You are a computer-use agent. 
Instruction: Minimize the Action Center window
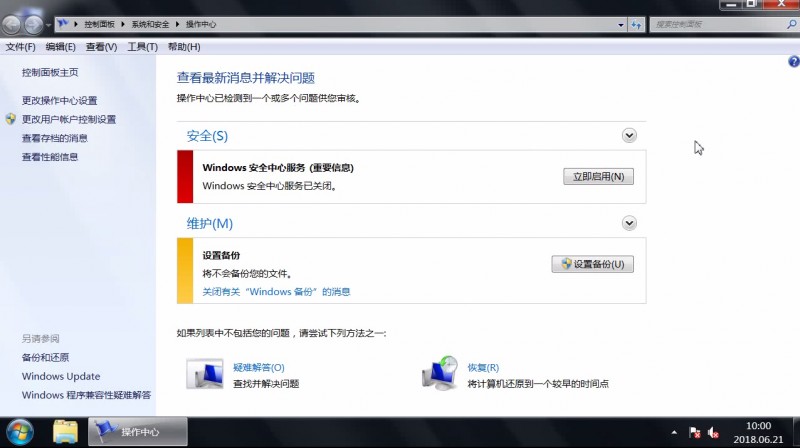pos(731,4)
